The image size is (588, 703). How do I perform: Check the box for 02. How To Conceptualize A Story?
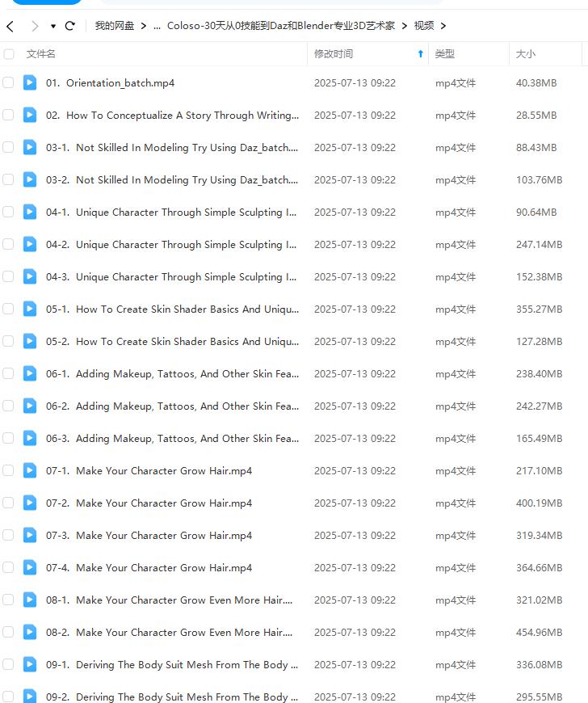pyautogui.click(x=8, y=115)
